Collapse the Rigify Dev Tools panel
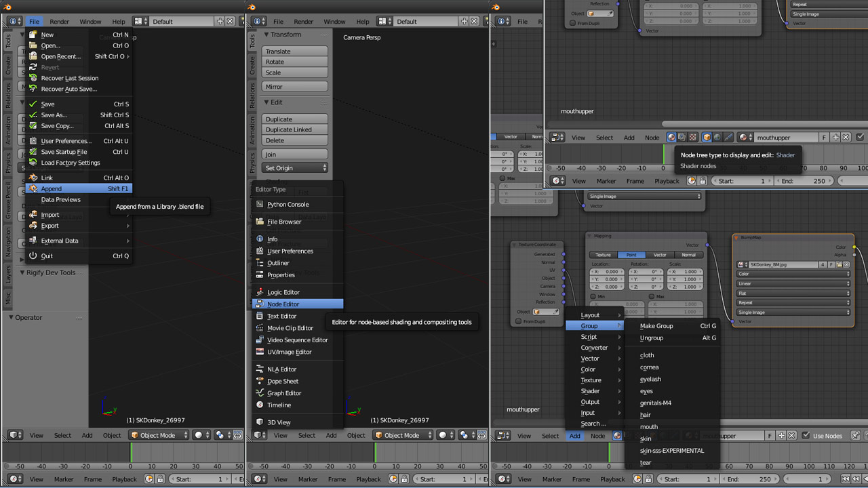 (x=22, y=272)
